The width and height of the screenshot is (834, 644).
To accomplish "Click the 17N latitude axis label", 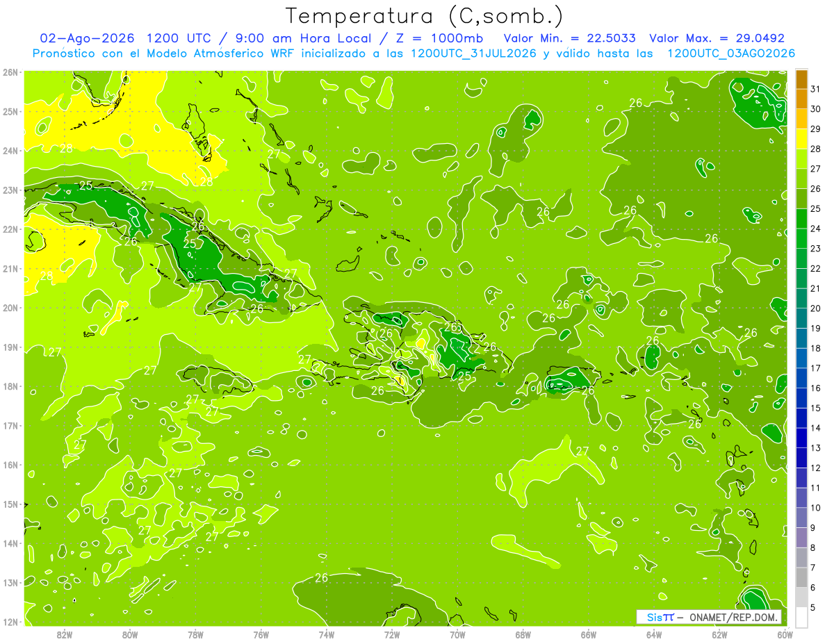I will pyautogui.click(x=10, y=426).
